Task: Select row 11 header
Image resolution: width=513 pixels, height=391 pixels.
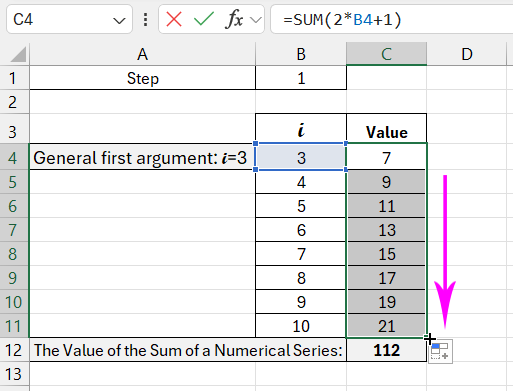Action: 14,326
